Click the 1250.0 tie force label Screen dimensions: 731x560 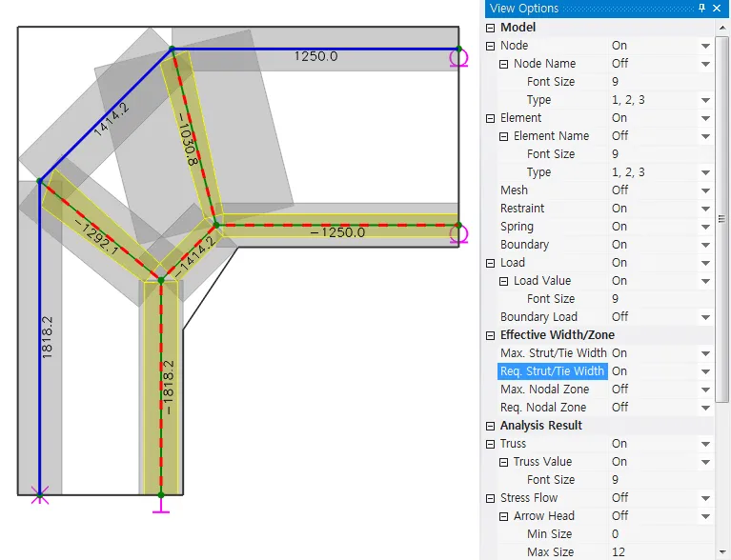tap(315, 56)
